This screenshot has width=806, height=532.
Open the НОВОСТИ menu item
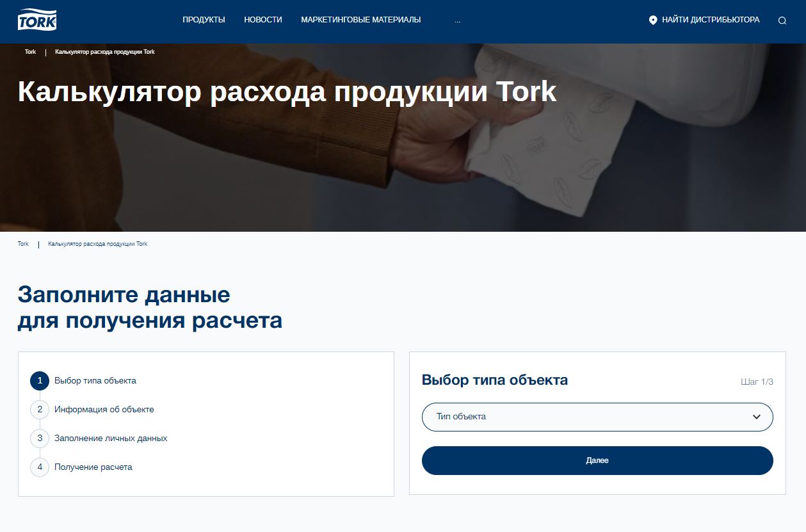[263, 20]
